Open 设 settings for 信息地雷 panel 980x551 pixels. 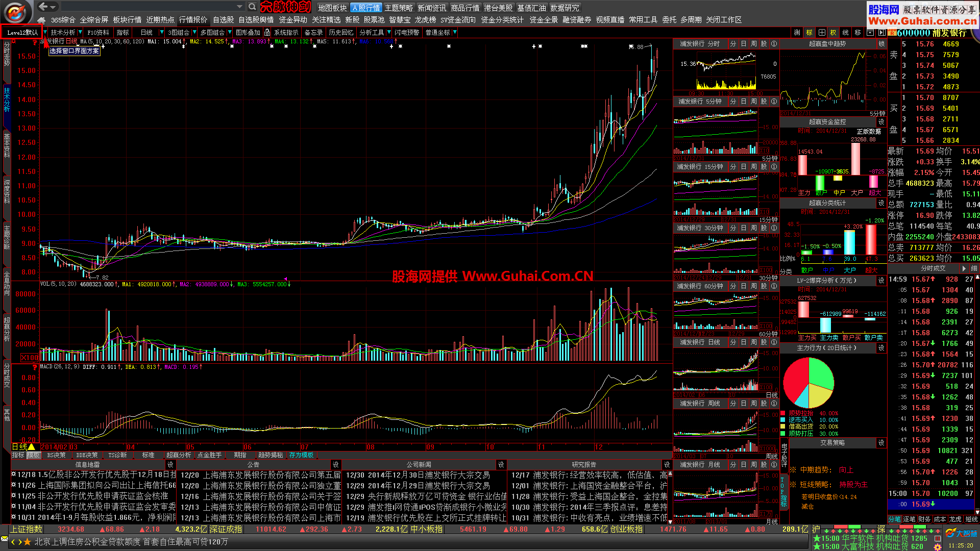tap(170, 465)
